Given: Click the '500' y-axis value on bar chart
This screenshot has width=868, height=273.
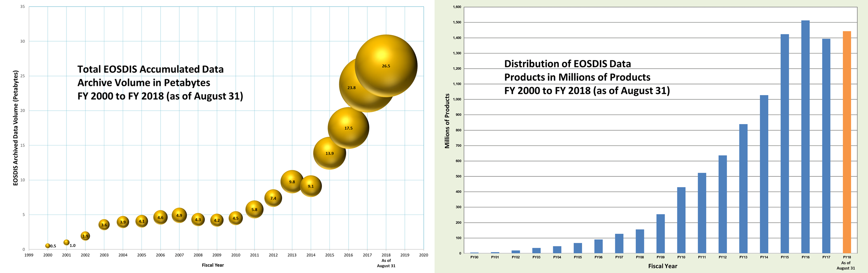Looking at the screenshot, I should point(458,176).
